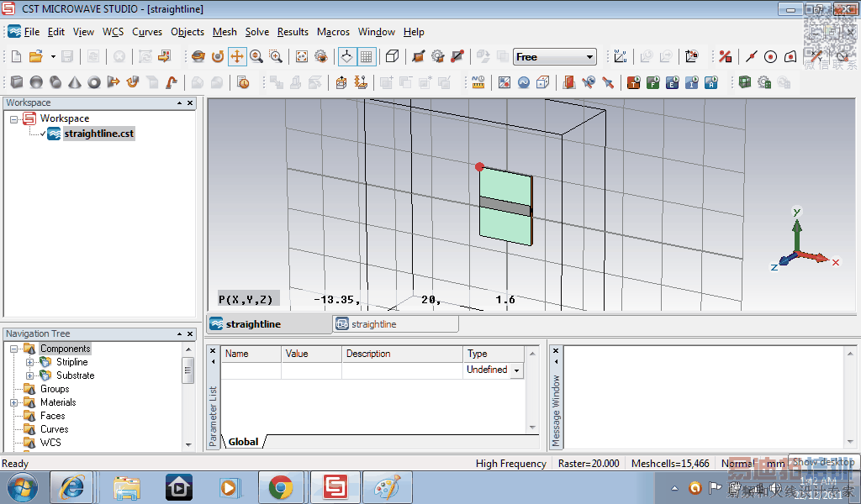Start the frequency domain solver (F icon)
861x504 pixels.
pyautogui.click(x=652, y=82)
